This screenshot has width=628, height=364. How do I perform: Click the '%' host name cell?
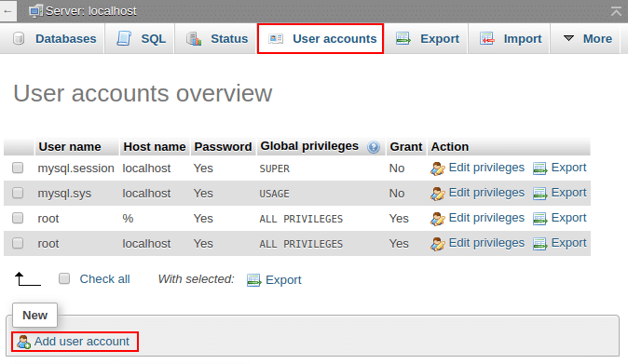point(128,219)
